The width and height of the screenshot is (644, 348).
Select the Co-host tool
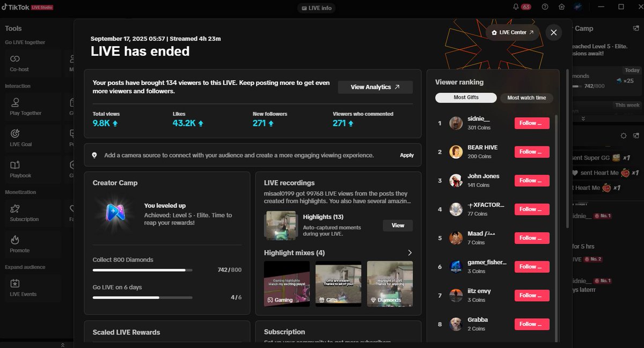[16, 63]
